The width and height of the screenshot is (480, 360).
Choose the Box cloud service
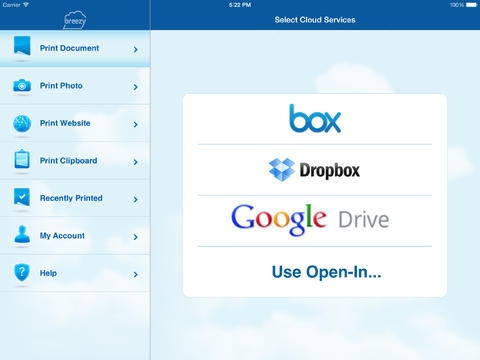315,119
